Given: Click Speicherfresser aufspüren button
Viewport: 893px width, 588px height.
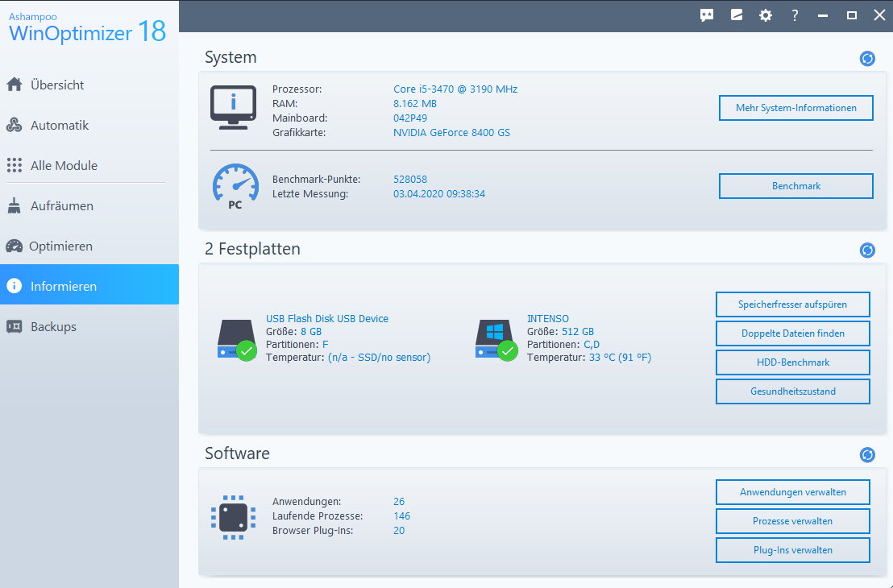Looking at the screenshot, I should [792, 304].
